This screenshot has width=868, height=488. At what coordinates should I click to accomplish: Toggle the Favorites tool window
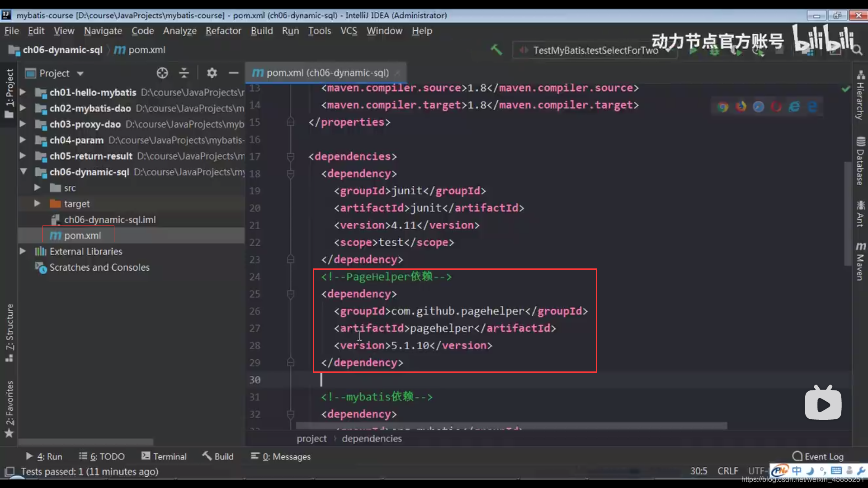pyautogui.click(x=9, y=409)
